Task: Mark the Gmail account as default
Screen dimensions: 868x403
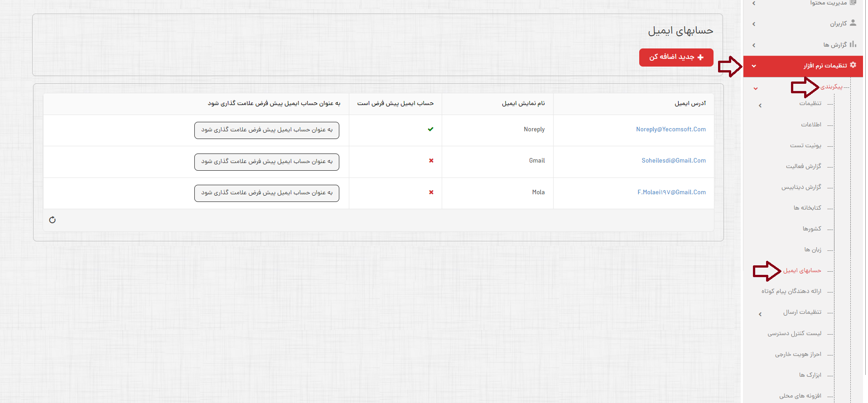Action: coord(267,162)
